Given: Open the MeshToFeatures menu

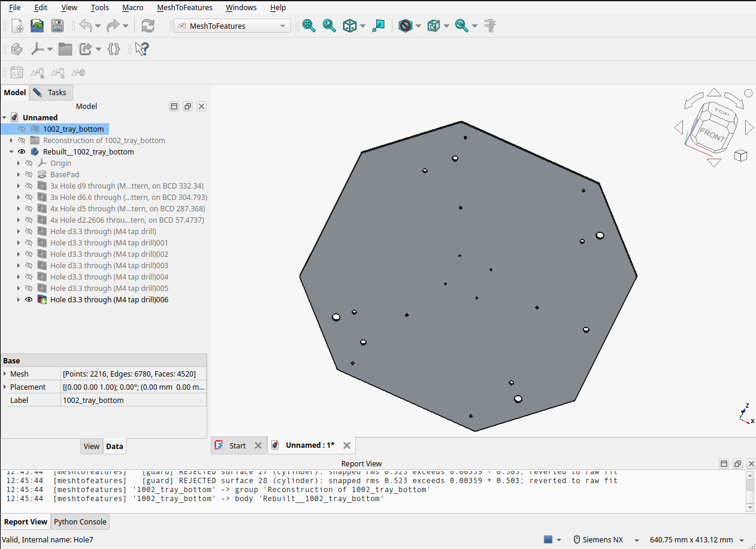Looking at the screenshot, I should click(185, 7).
